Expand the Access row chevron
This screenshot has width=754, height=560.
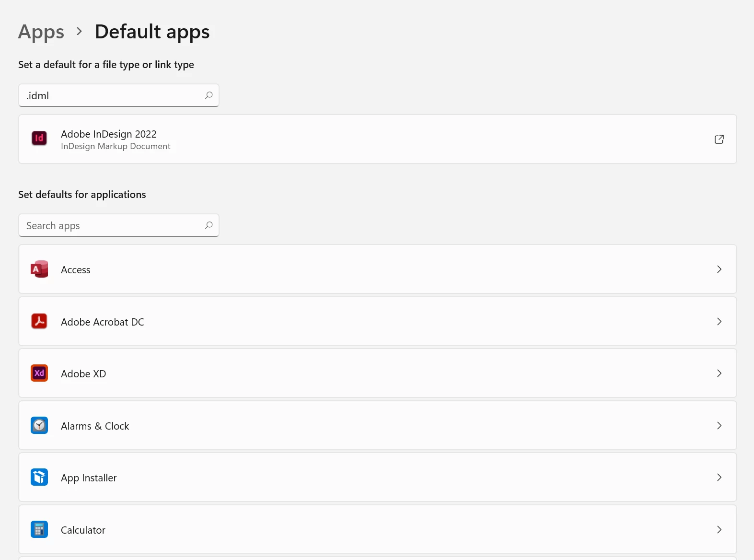tap(719, 269)
